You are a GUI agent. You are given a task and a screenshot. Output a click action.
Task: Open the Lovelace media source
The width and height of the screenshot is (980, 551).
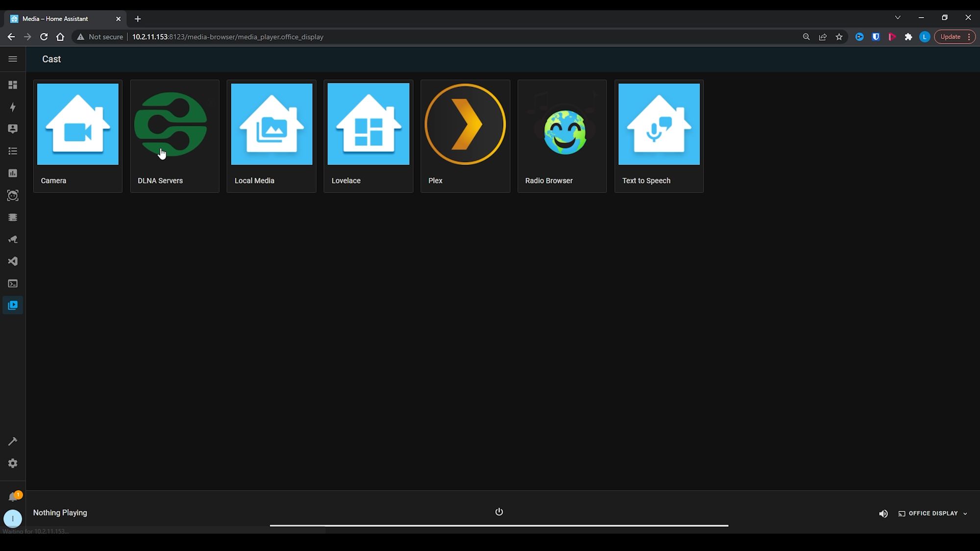(368, 136)
